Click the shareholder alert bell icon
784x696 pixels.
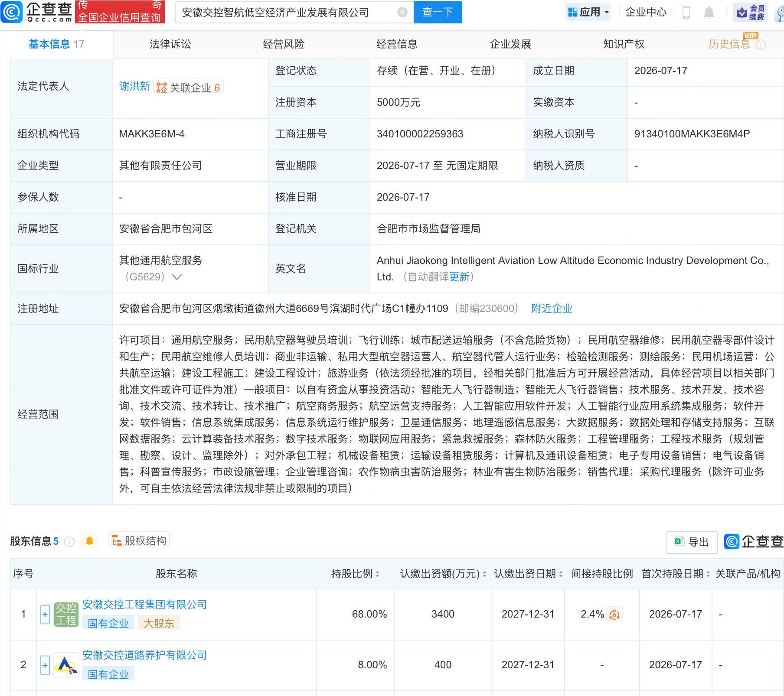coord(90,541)
